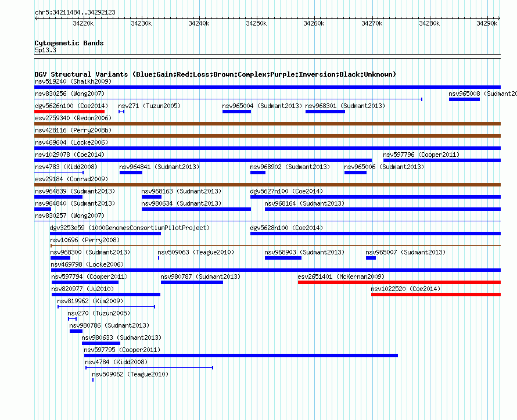
Task: Click nsv965006 (Sudmant2013) label
Action: click(x=384, y=167)
